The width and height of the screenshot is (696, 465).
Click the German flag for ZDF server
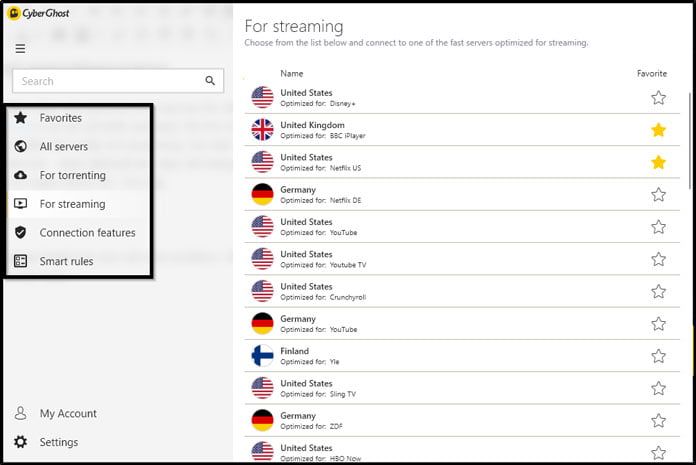click(262, 420)
